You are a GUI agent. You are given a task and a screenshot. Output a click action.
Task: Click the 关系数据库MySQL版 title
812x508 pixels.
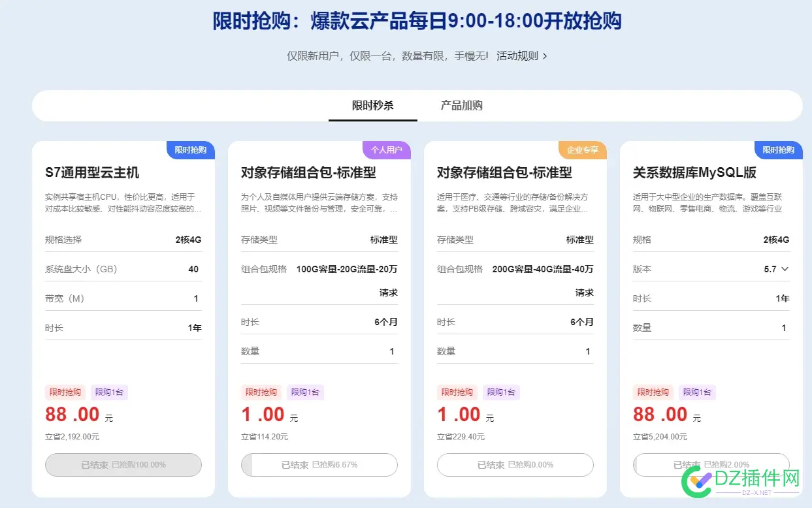coord(695,173)
